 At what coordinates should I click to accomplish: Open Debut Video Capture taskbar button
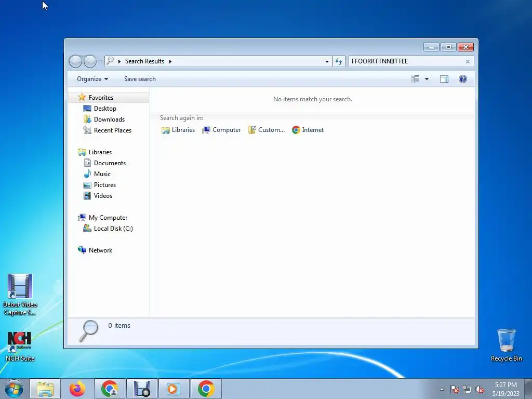click(142, 389)
